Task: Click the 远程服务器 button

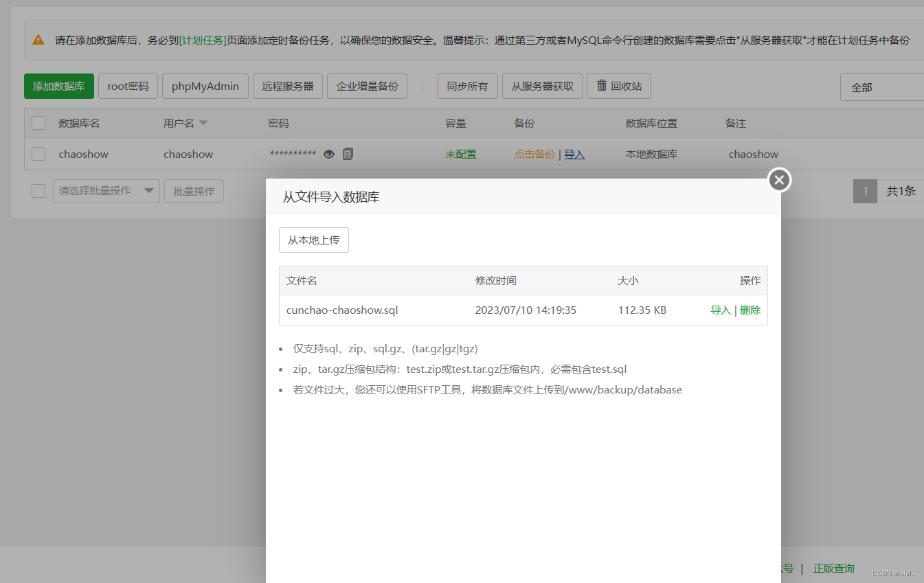Action: [288, 86]
